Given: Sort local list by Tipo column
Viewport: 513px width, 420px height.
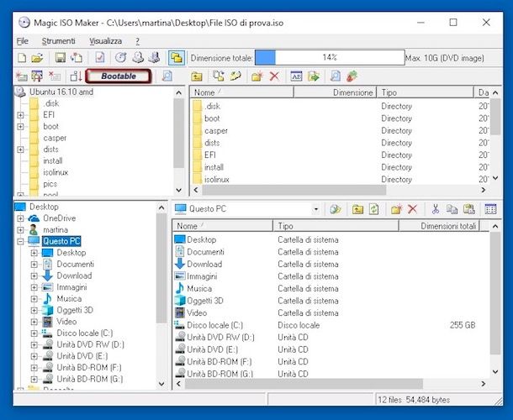Looking at the screenshot, I should (x=336, y=226).
